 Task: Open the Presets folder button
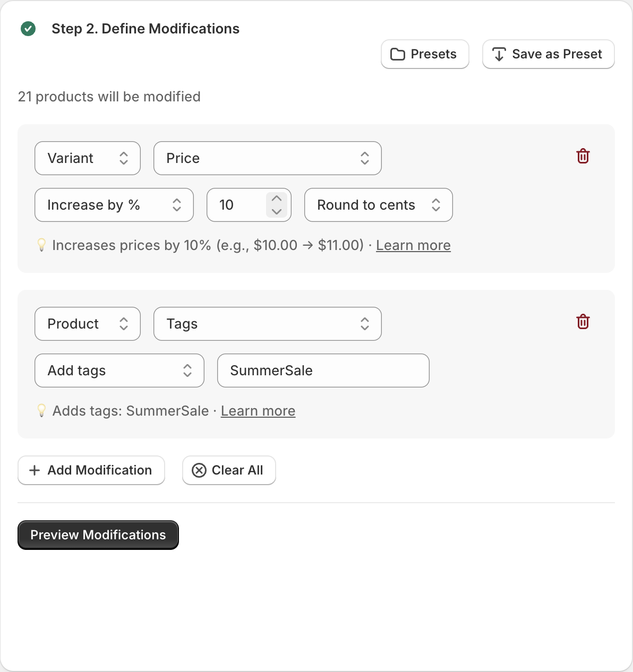(x=425, y=54)
